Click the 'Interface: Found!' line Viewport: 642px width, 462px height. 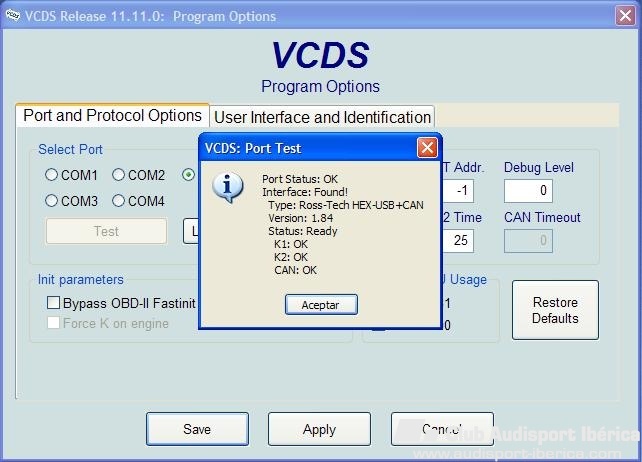(x=305, y=192)
